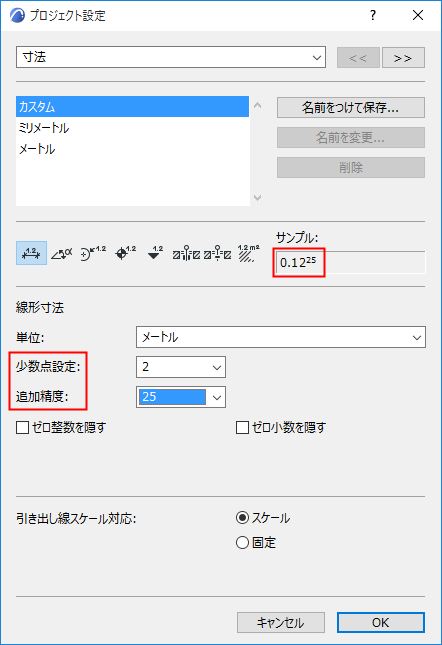The image size is (442, 645).
Task: Click list scroll up arrow
Action: pos(257,105)
